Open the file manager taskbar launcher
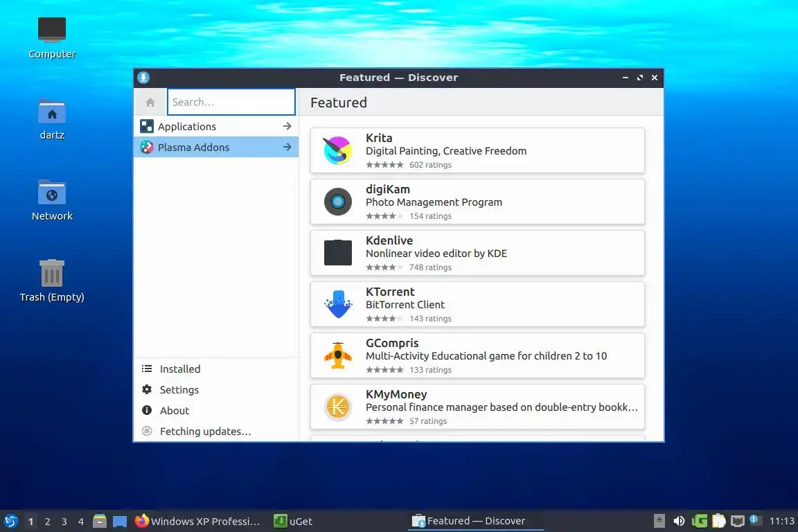The image size is (798, 532). (100, 521)
